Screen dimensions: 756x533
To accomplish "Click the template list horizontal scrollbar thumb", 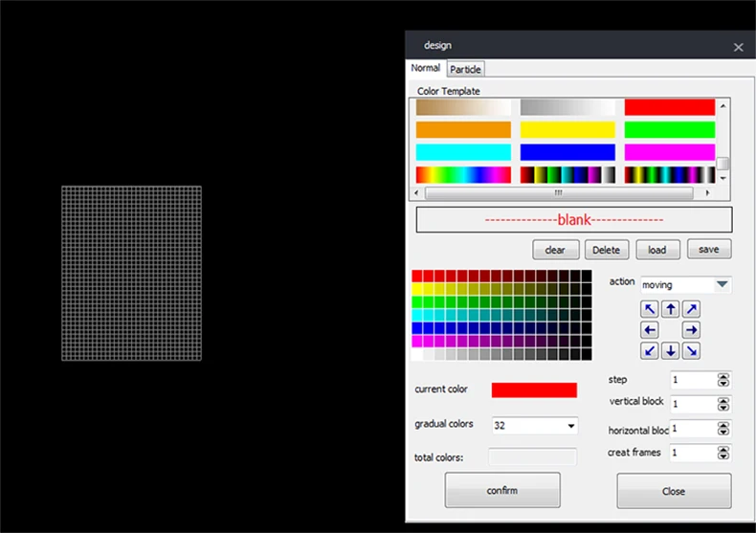I will (559, 192).
